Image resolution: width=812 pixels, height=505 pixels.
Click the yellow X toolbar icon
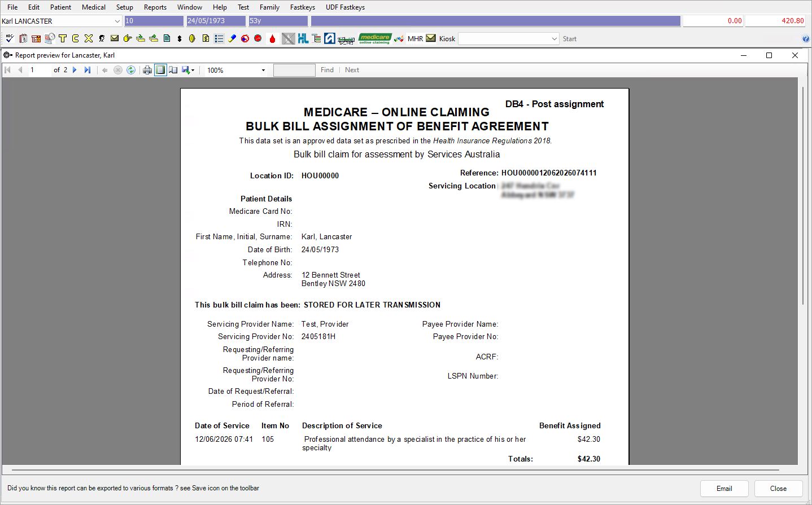pos(89,38)
